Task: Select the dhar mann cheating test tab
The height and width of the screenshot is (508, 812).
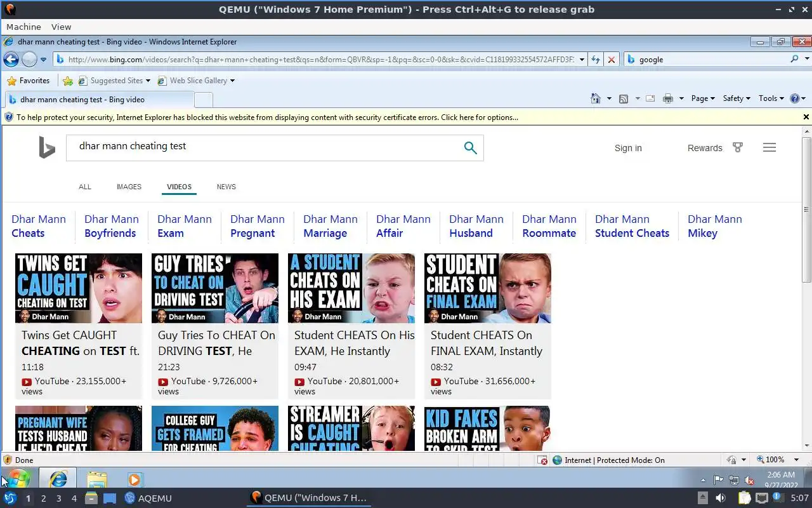Action: [99, 100]
